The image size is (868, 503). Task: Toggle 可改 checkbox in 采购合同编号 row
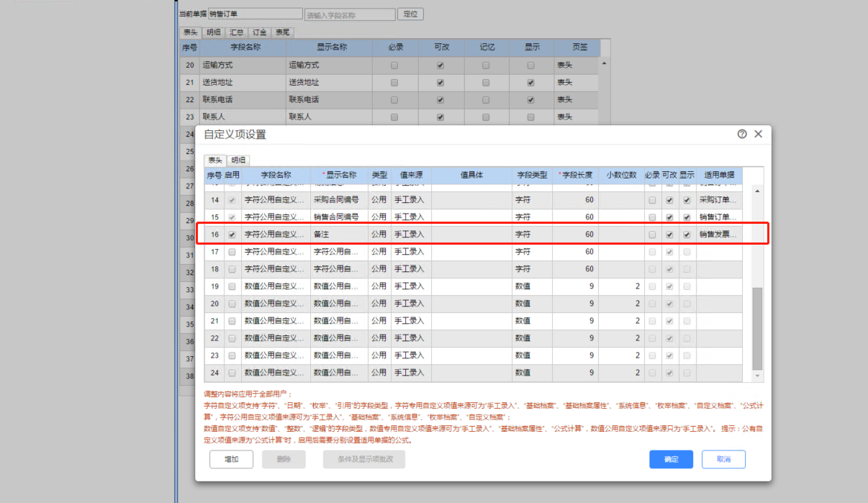[669, 200]
